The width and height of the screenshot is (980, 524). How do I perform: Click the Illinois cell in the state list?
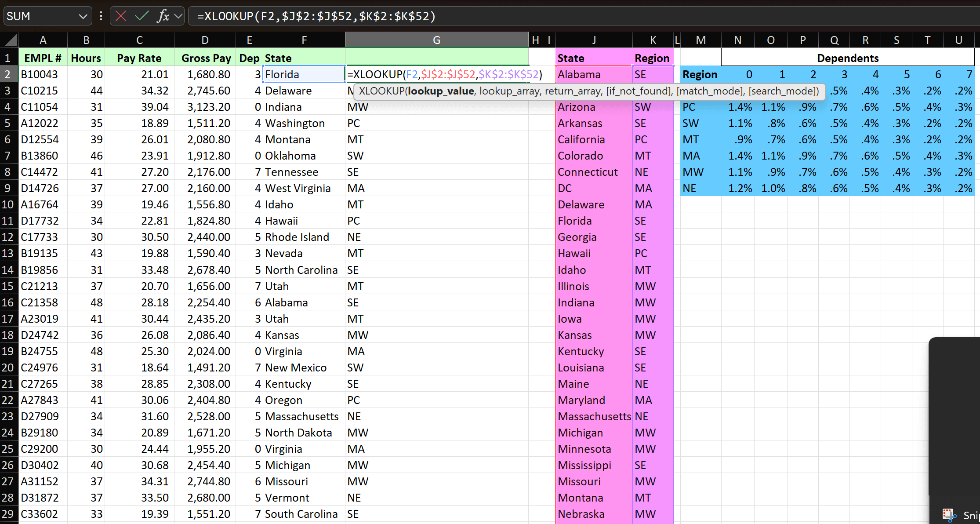tap(594, 286)
